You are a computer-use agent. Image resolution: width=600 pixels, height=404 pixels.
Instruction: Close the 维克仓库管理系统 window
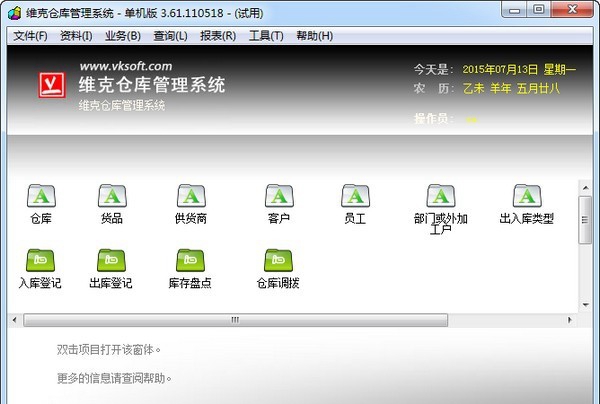coord(572,10)
